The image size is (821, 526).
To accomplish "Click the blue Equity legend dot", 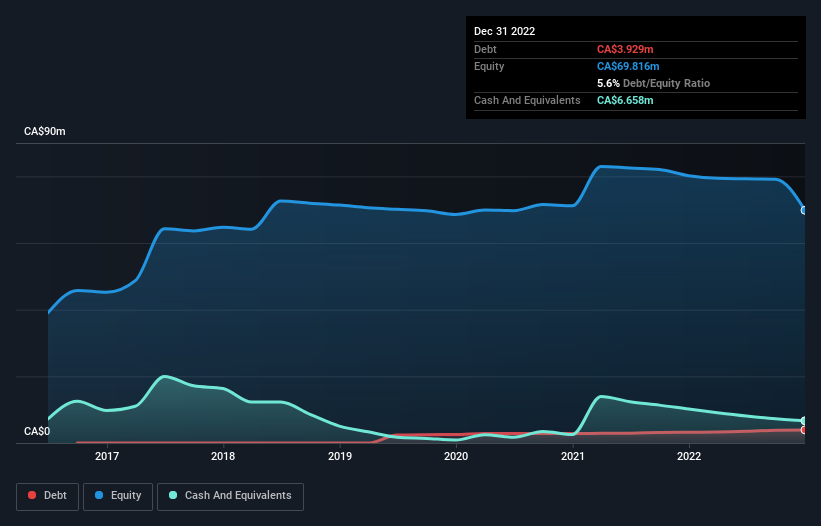I will tap(99, 495).
